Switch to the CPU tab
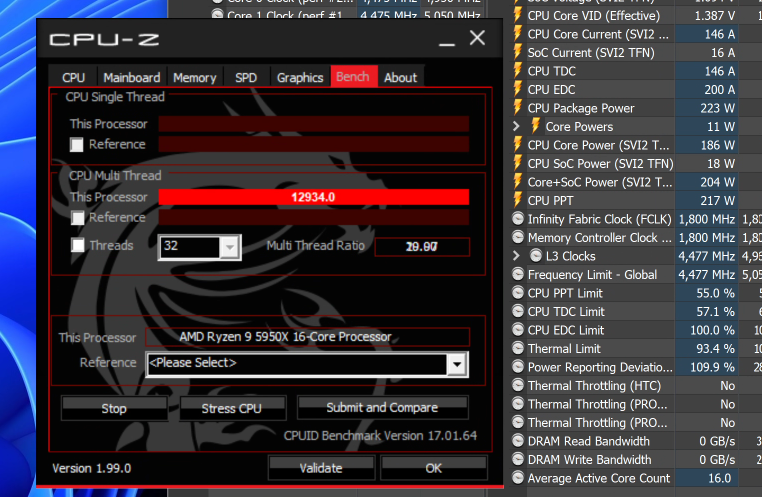 coord(73,77)
